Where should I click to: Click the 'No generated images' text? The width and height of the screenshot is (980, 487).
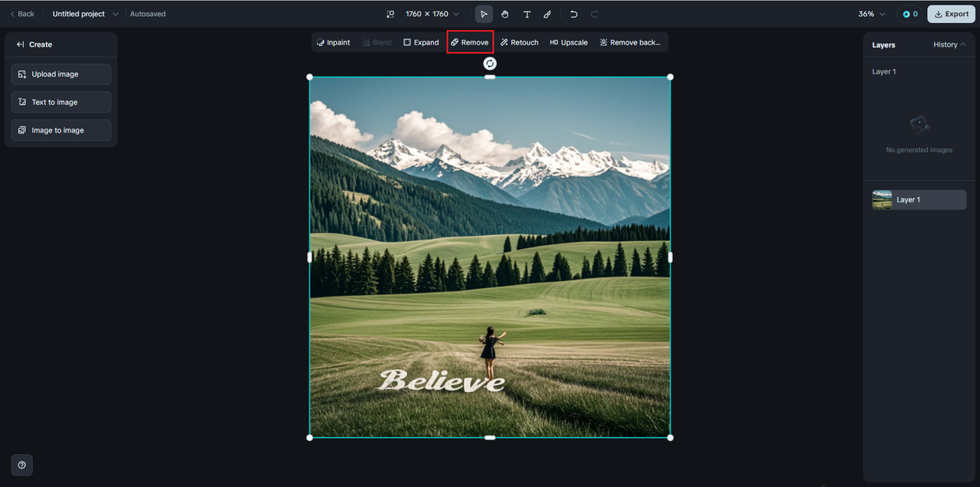[x=919, y=150]
